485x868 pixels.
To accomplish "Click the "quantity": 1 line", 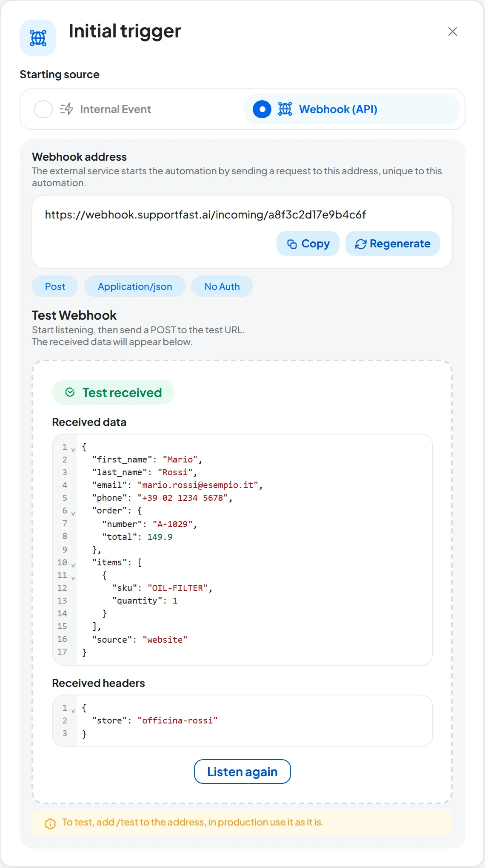I will click(x=145, y=601).
